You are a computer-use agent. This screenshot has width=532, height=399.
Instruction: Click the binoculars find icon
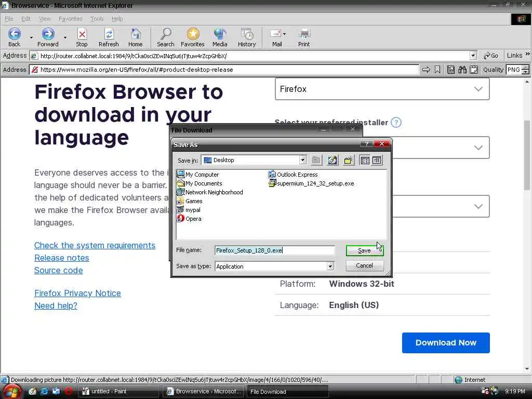click(462, 70)
